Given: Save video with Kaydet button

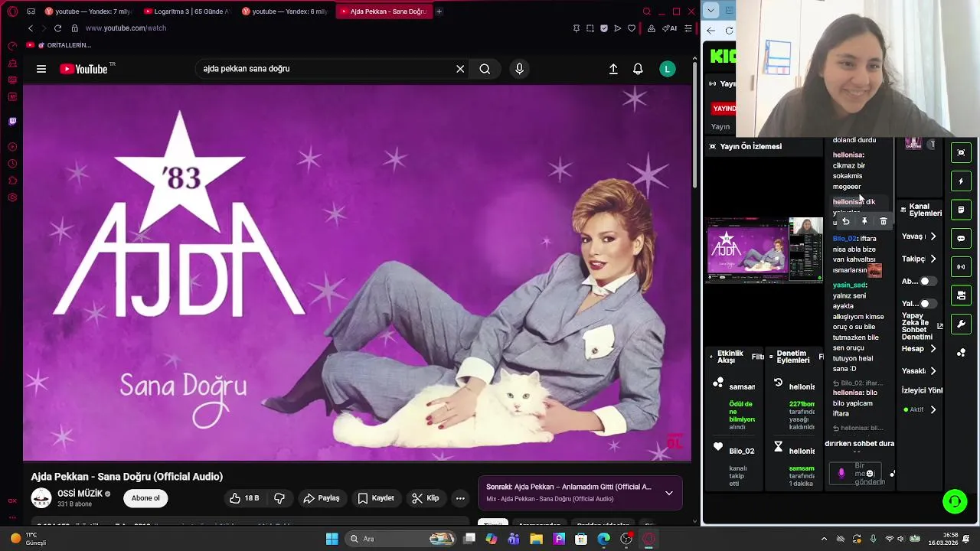Looking at the screenshot, I should tap(376, 498).
